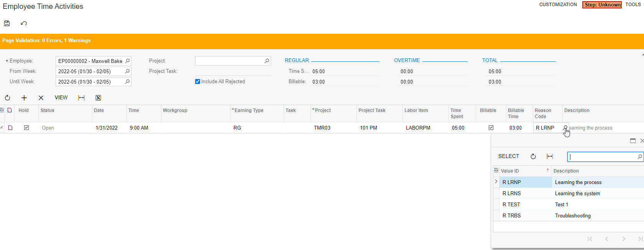Screen dimensions: 644x250
Task: Open the CUSTOMIZATION menu
Action: pyautogui.click(x=558, y=5)
